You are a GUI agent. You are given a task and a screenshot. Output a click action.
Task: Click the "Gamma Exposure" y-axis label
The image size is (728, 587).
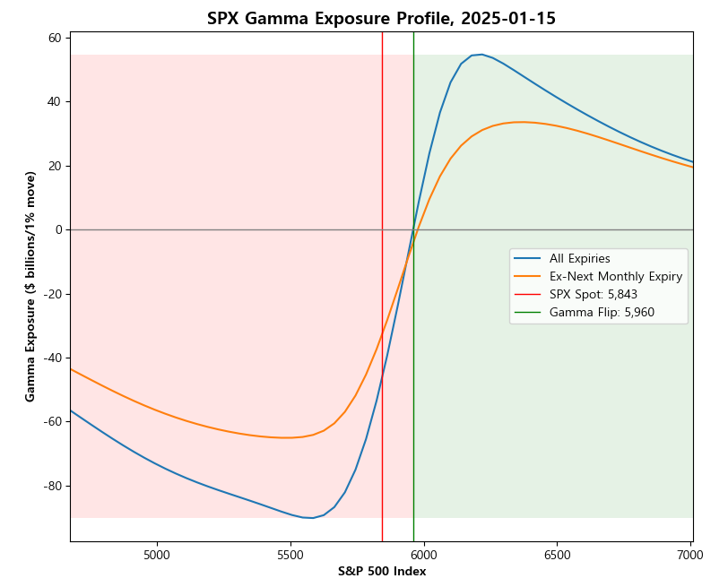pos(30,286)
